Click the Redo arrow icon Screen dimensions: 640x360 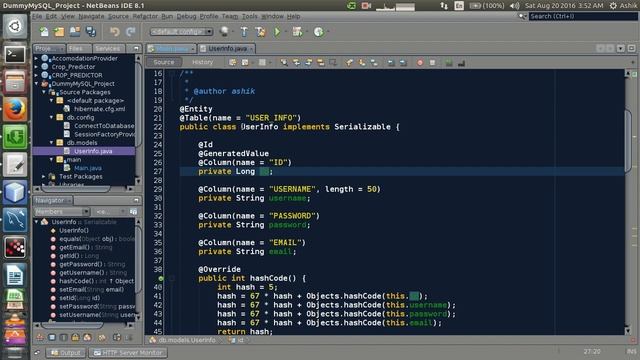131,31
